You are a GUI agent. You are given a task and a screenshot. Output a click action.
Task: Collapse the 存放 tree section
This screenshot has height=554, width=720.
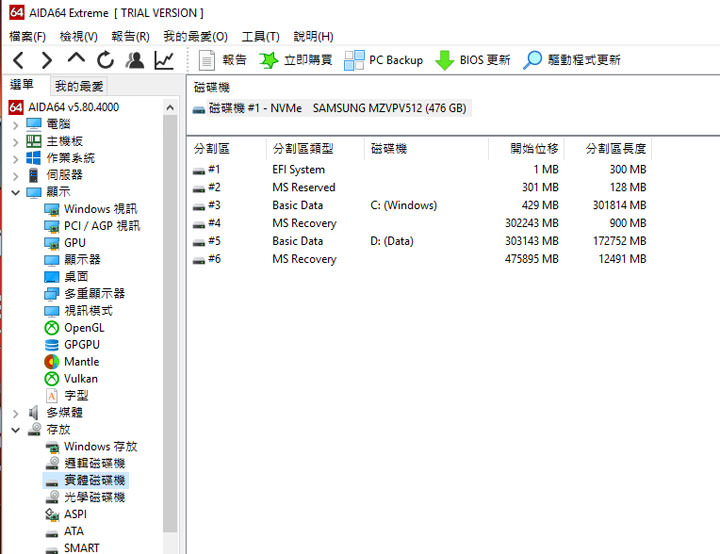click(x=15, y=430)
